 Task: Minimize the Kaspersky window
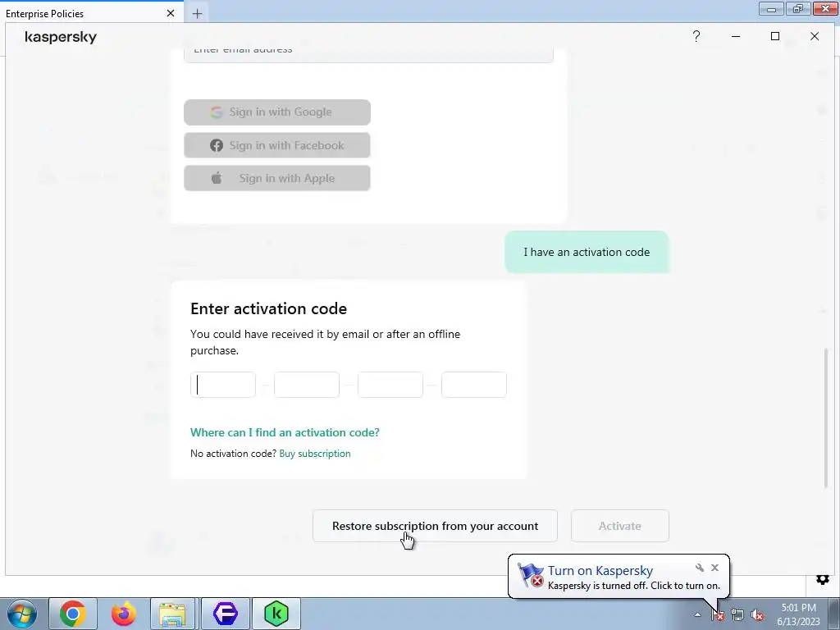click(x=736, y=36)
